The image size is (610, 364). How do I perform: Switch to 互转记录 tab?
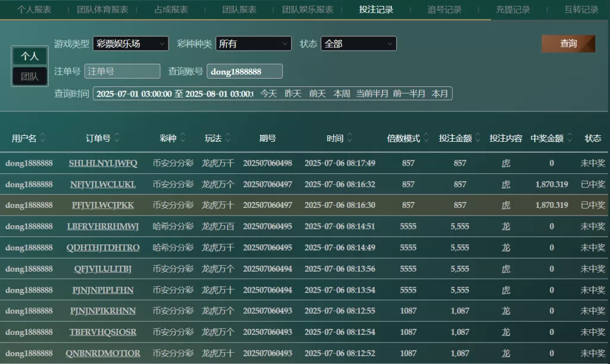[581, 10]
